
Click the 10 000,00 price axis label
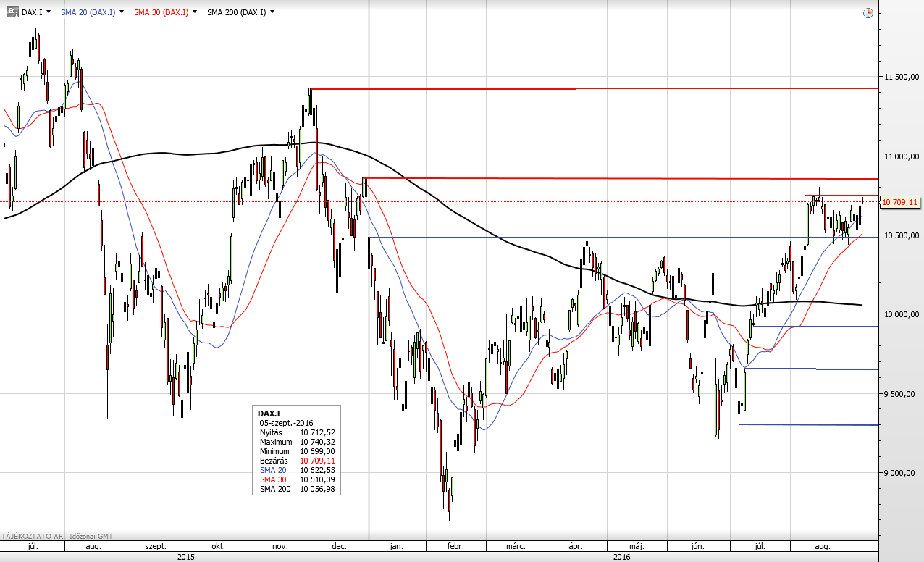pos(902,314)
